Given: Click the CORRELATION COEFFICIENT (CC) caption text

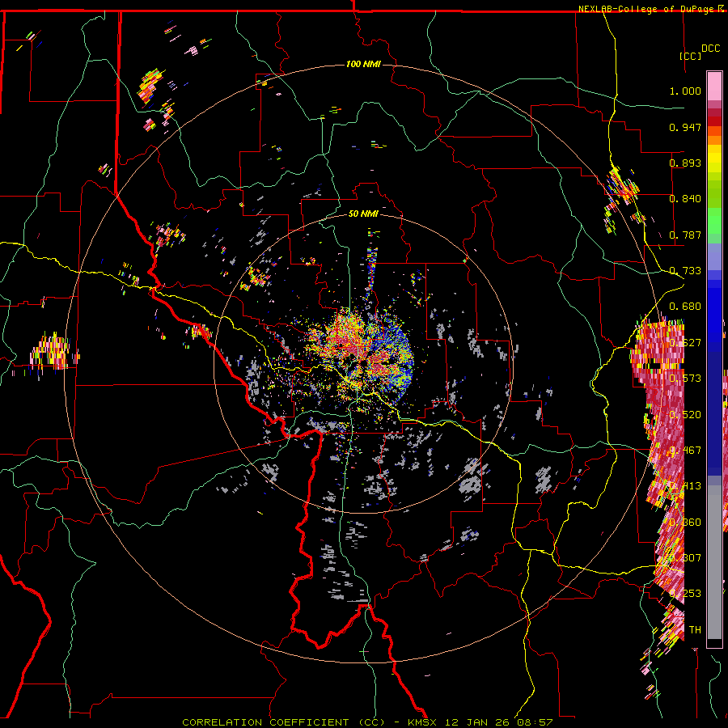Looking at the screenshot, I should tap(283, 722).
